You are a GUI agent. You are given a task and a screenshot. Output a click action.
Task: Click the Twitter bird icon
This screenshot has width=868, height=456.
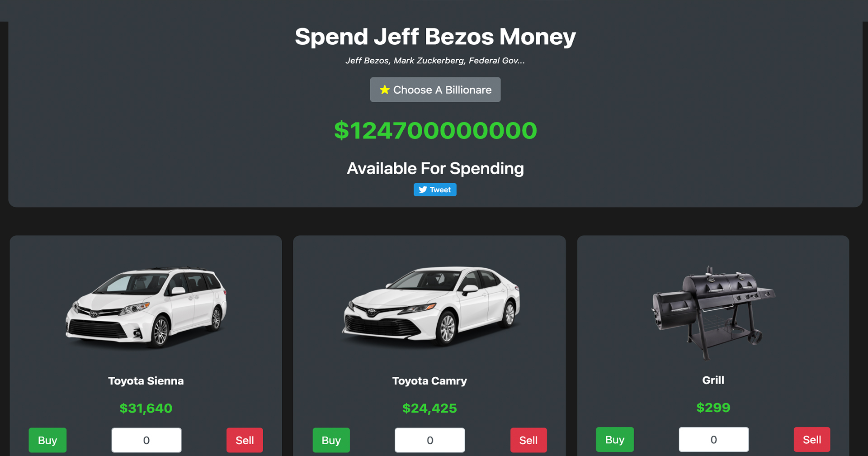[x=422, y=190]
